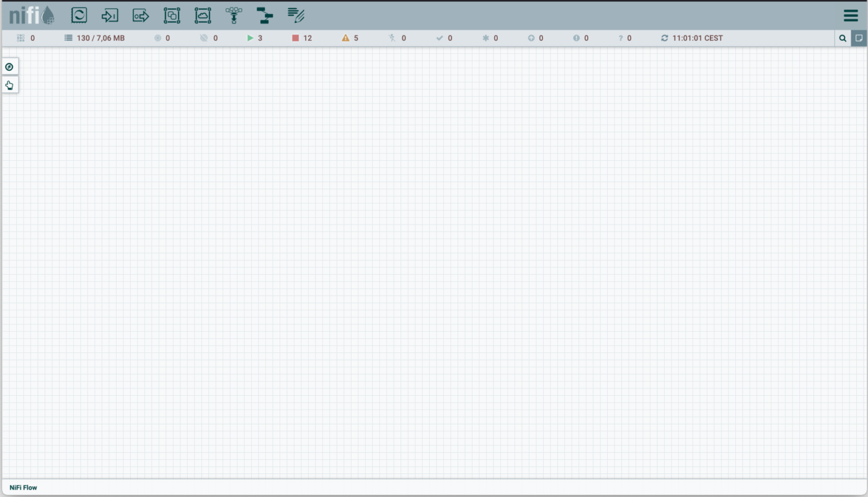Select the Processor component icon

[x=79, y=16]
